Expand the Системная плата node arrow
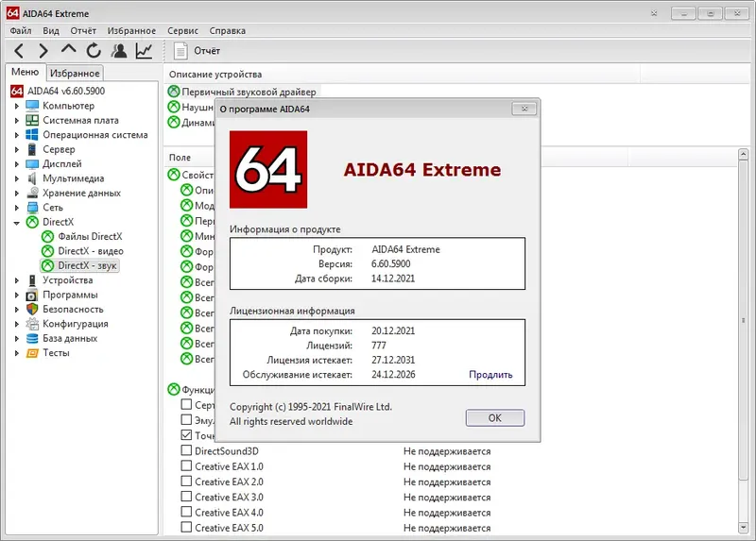This screenshot has width=756, height=541. point(17,121)
